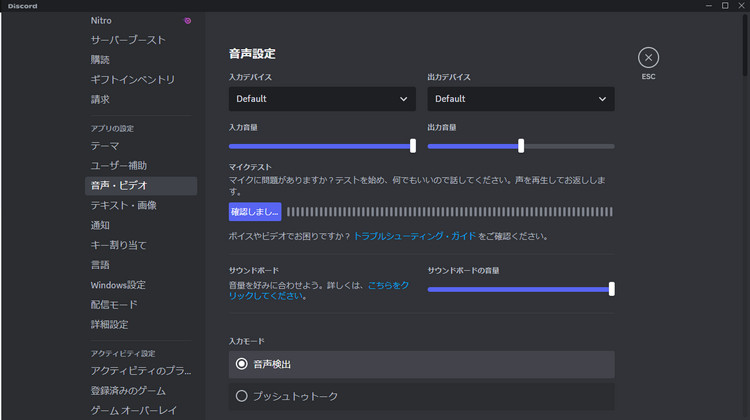The width and height of the screenshot is (750, 420).
Task: Click the アクティビティ設定 section header
Action: (123, 354)
